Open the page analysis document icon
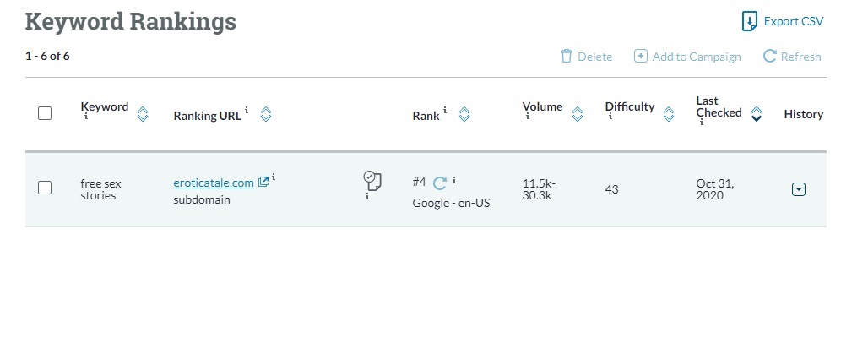The width and height of the screenshot is (868, 338). pos(372,180)
